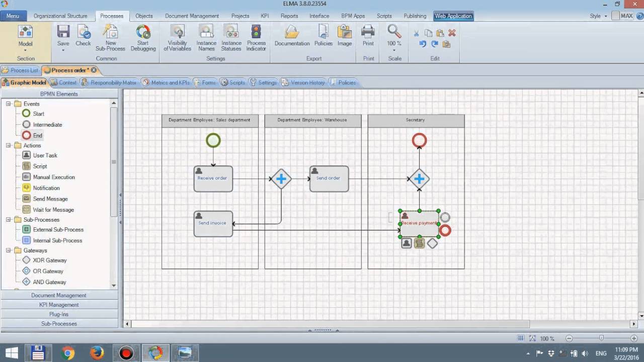Image resolution: width=644 pixels, height=362 pixels.
Task: Collapse the Gateways tree group
Action: [8, 250]
